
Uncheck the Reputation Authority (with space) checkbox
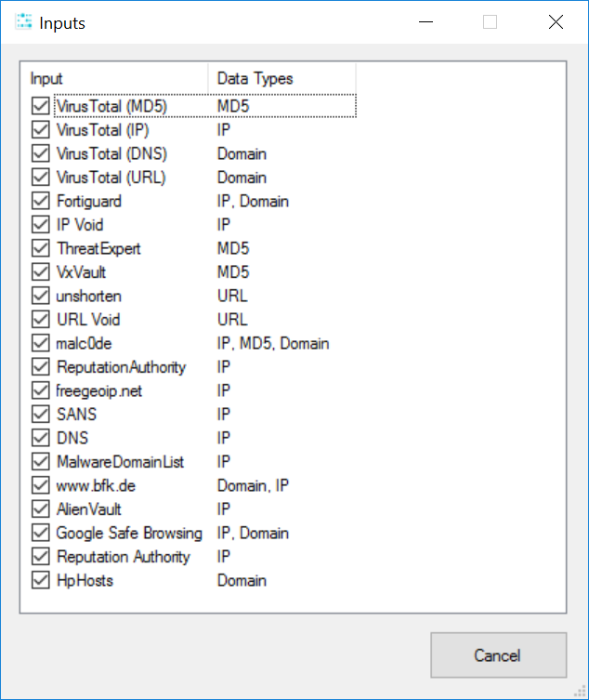(x=41, y=556)
